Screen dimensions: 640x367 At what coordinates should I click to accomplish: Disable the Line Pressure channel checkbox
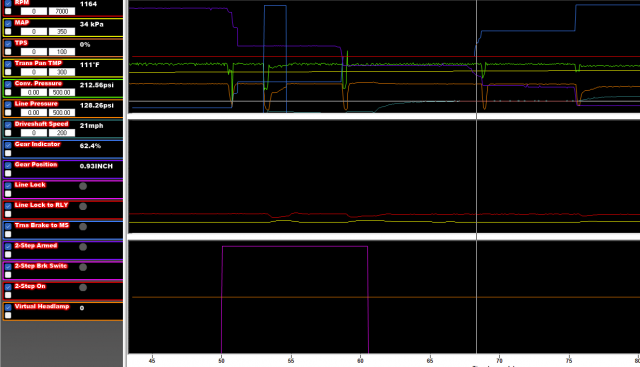[8, 104]
